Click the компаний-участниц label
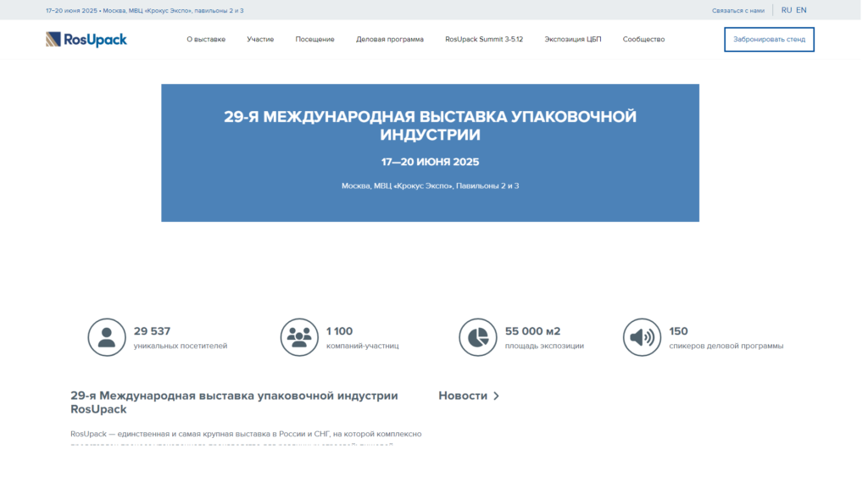 pos(362,346)
